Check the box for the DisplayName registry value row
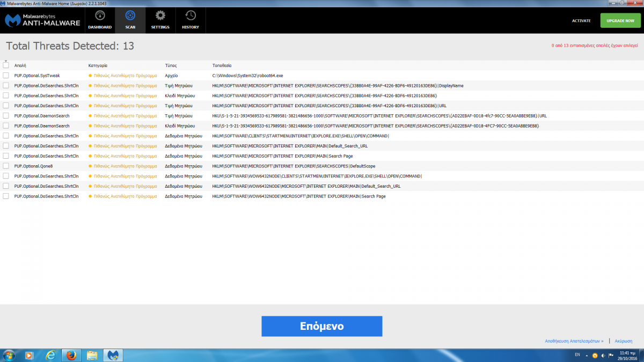Screen dimensions: 644x362 pyautogui.click(x=6, y=85)
